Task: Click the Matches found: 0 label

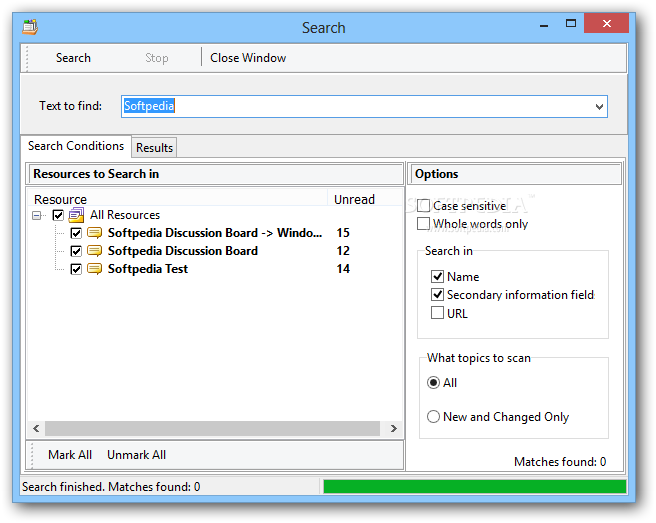Action: (x=560, y=461)
